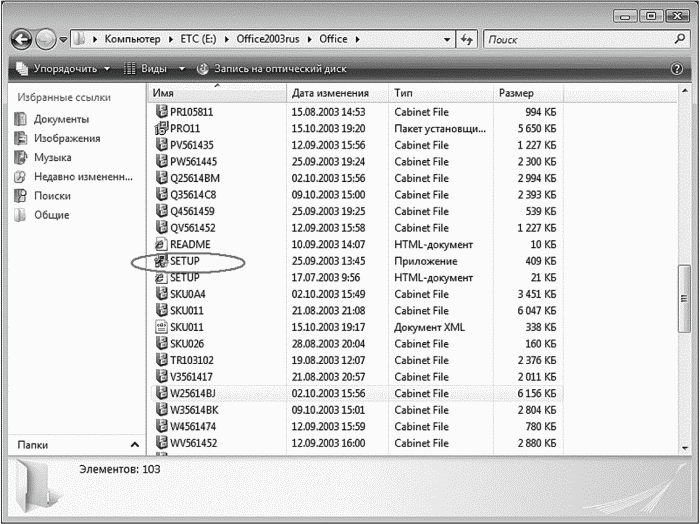Select the W25614BJ cabinet file icon
This screenshot has height=524, width=700.
[161, 393]
